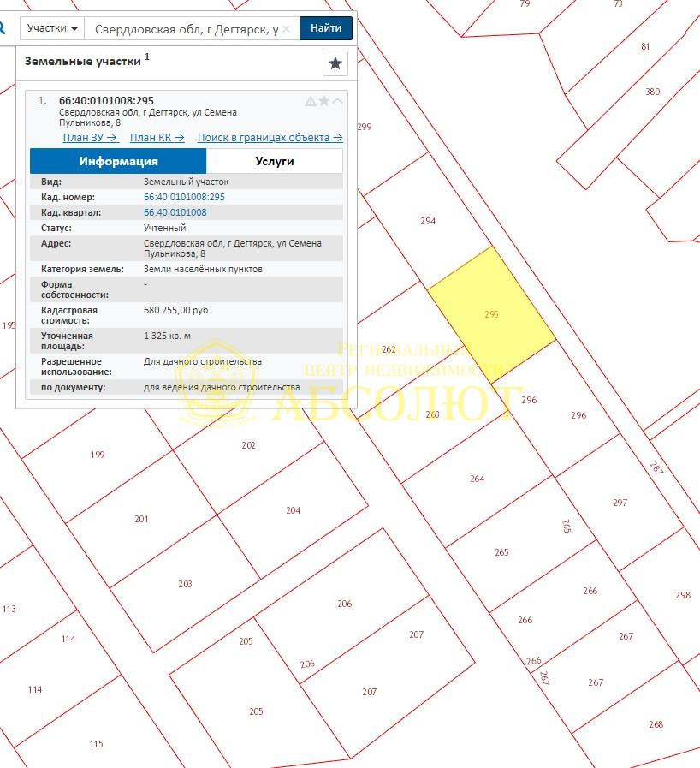Viewport: 700px width, 768px height.
Task: Click Поиск в границах объекта link
Action: coord(270,138)
